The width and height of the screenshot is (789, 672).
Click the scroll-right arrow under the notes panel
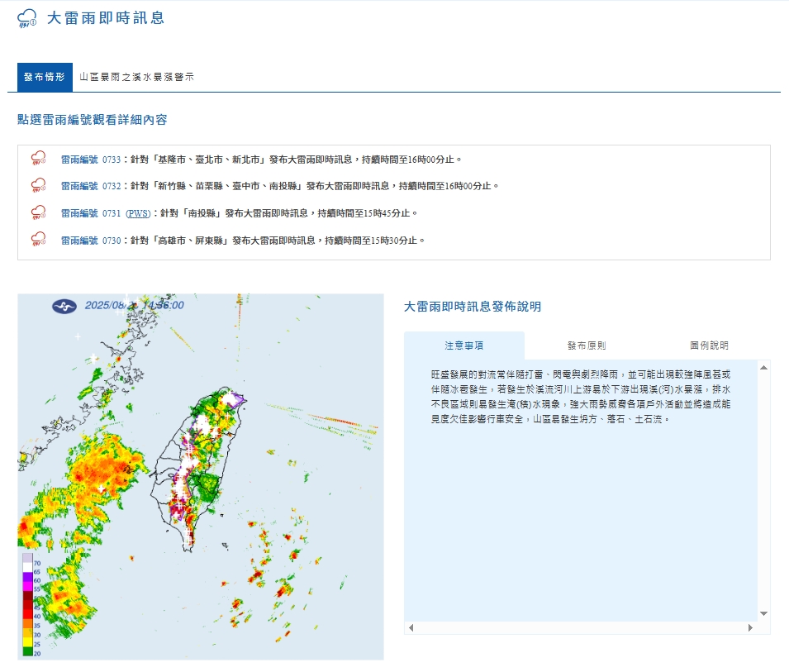(750, 627)
